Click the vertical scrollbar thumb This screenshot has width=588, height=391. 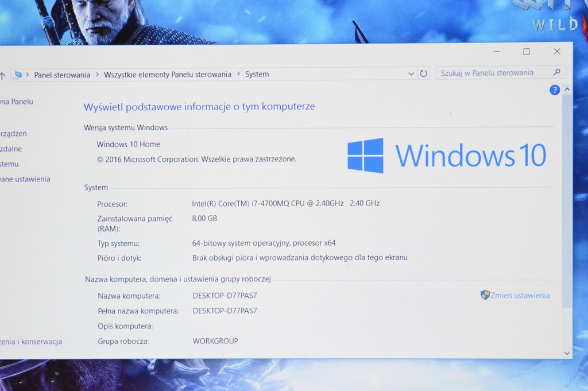(567, 200)
